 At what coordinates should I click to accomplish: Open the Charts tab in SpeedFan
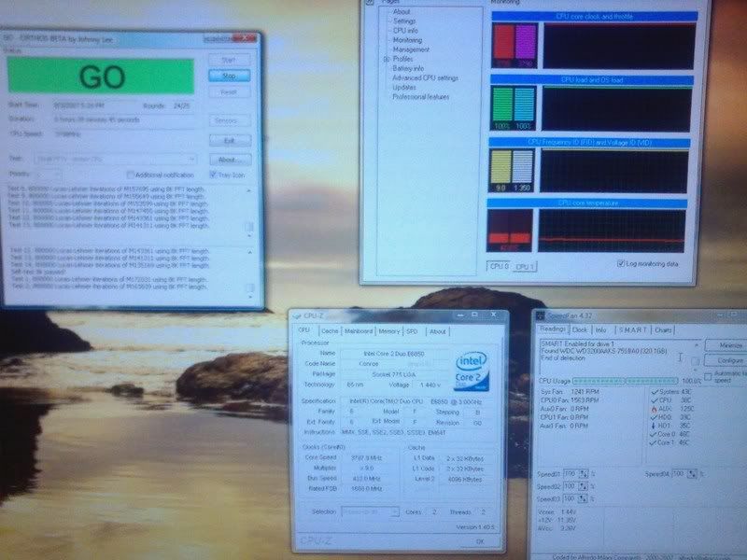[663, 329]
